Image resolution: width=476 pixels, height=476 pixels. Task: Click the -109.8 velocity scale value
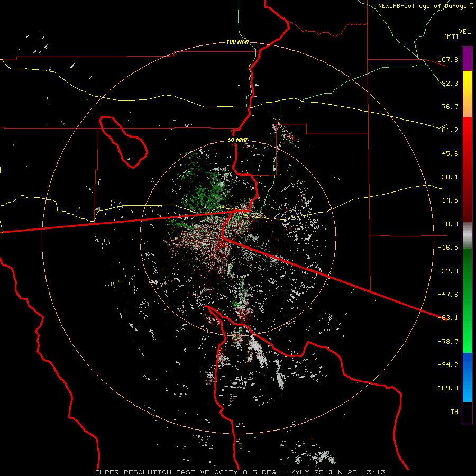click(x=446, y=388)
